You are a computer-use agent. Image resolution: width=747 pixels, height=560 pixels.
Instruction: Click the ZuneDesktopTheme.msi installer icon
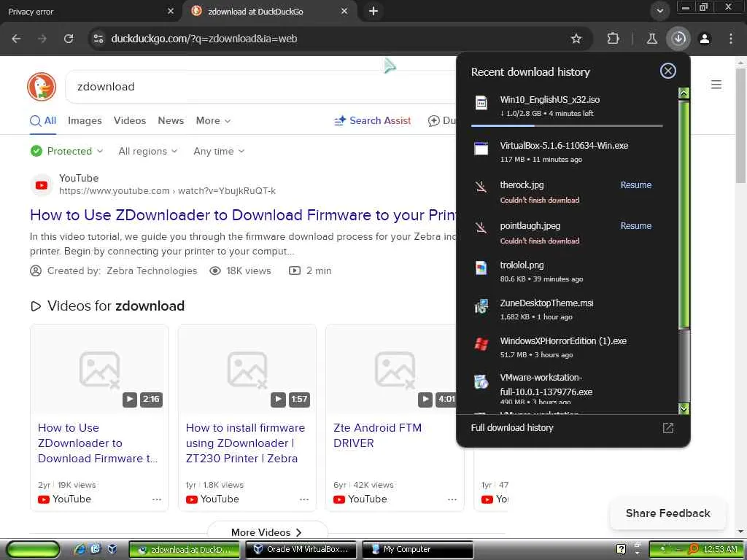click(481, 306)
